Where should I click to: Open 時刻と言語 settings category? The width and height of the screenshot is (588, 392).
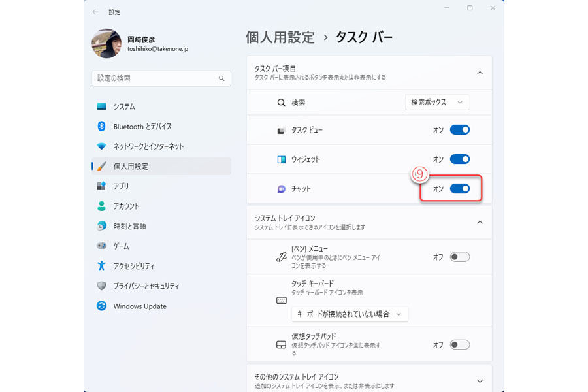pyautogui.click(x=161, y=226)
